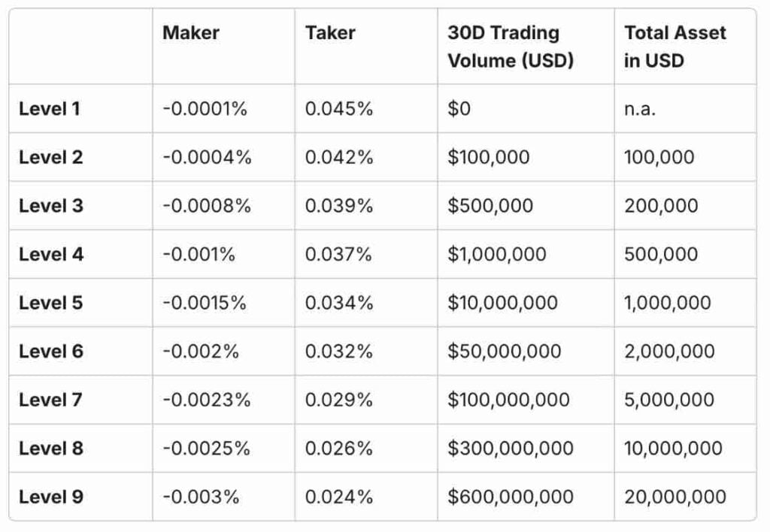Image resolution: width=770 pixels, height=532 pixels.
Task: Click the Level 1 taker fee 0.045%
Action: point(339,109)
